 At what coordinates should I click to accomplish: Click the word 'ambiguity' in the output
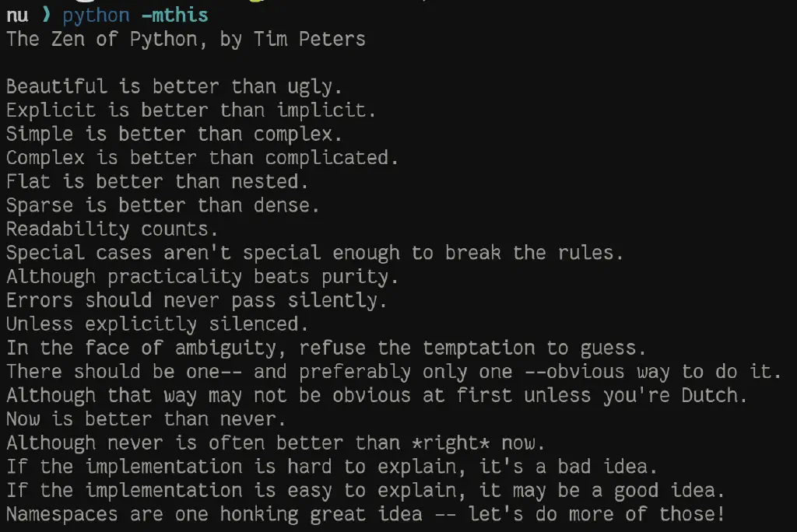click(225, 348)
